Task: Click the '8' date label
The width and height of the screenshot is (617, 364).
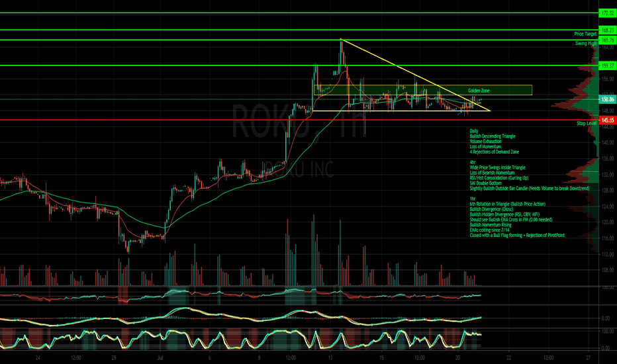Action: tap(259, 357)
